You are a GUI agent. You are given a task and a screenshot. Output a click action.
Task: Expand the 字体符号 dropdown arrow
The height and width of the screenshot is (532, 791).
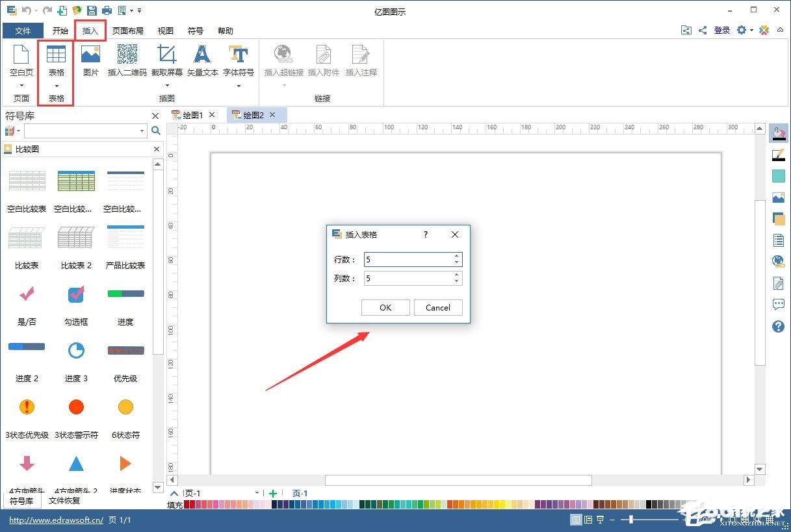tap(239, 86)
